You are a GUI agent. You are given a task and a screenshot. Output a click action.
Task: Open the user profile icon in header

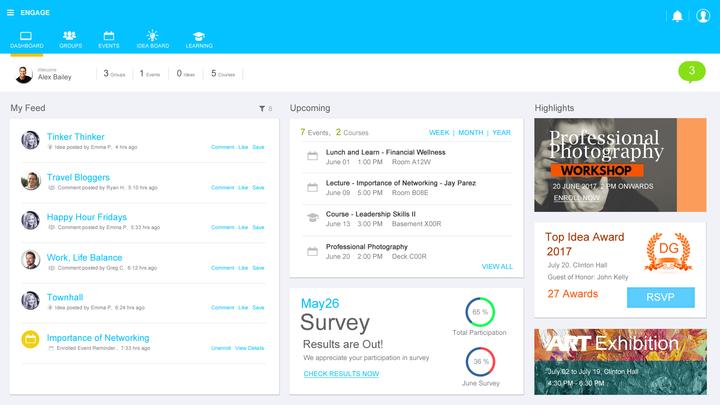pos(702,16)
